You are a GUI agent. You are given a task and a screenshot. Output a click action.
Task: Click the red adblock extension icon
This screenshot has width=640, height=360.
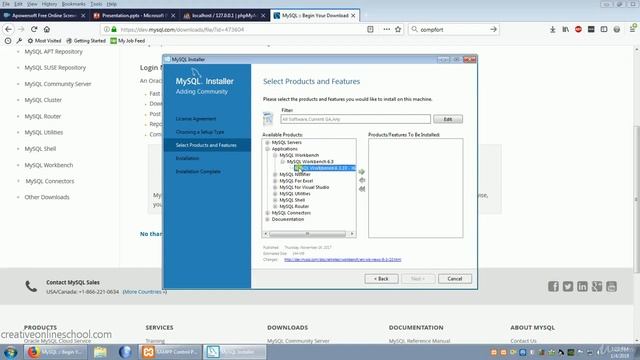click(x=578, y=29)
